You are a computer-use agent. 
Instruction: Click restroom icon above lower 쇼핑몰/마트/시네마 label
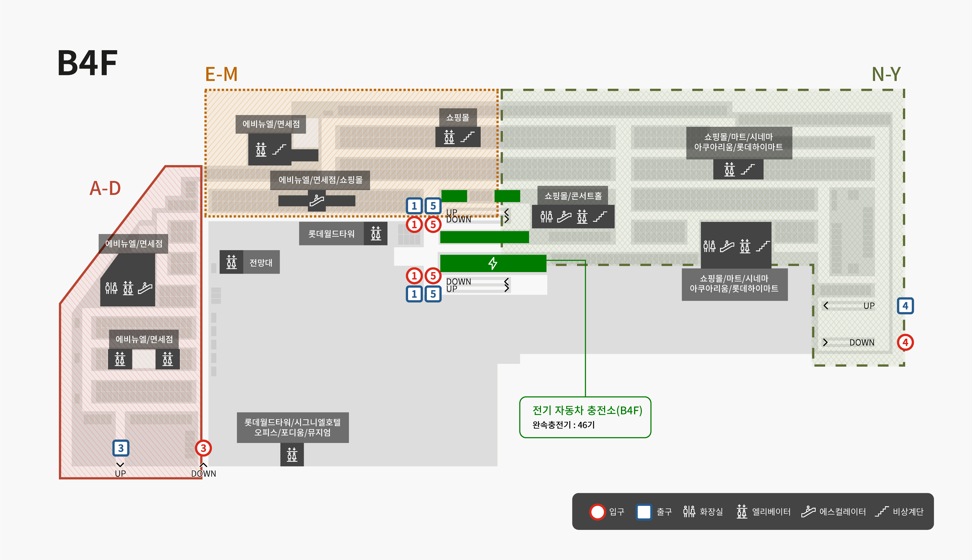709,246
